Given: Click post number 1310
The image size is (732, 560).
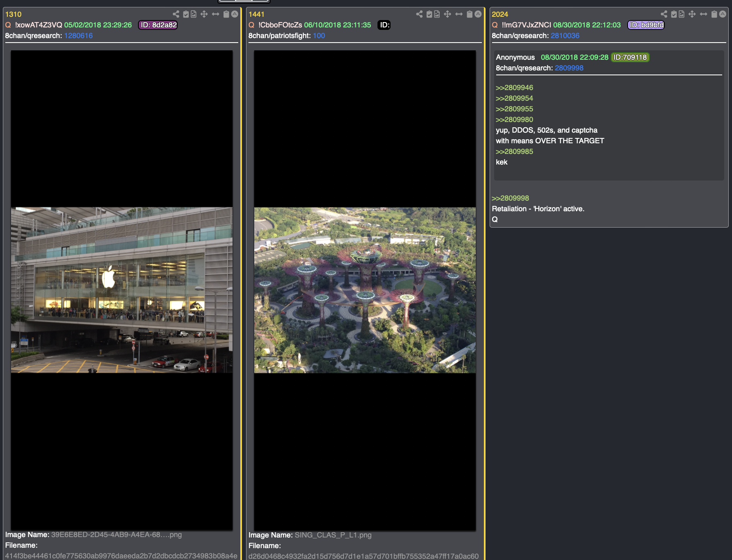Looking at the screenshot, I should (x=13, y=14).
